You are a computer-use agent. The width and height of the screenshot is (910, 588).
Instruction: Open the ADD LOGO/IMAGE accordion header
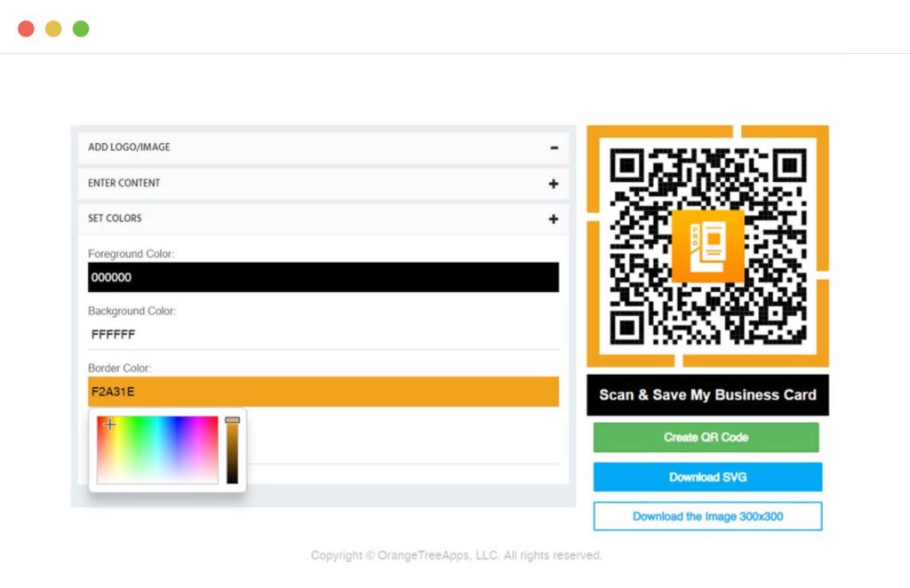(x=323, y=147)
